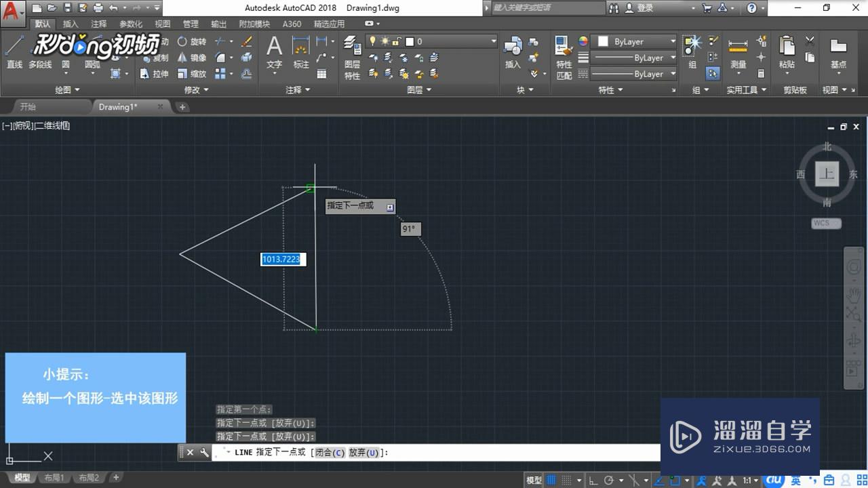This screenshot has width=868, height=488.
Task: Open the ByLayer linetype dropdown
Action: click(634, 74)
